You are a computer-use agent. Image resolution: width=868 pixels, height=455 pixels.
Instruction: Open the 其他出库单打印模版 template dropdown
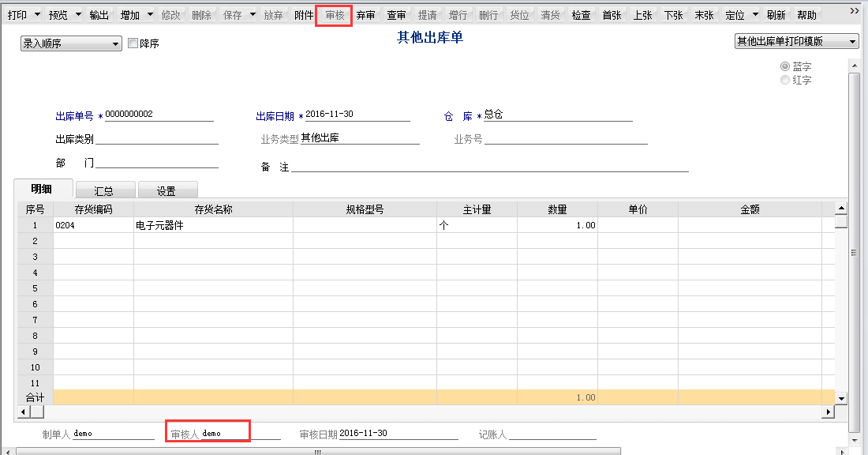(x=854, y=41)
